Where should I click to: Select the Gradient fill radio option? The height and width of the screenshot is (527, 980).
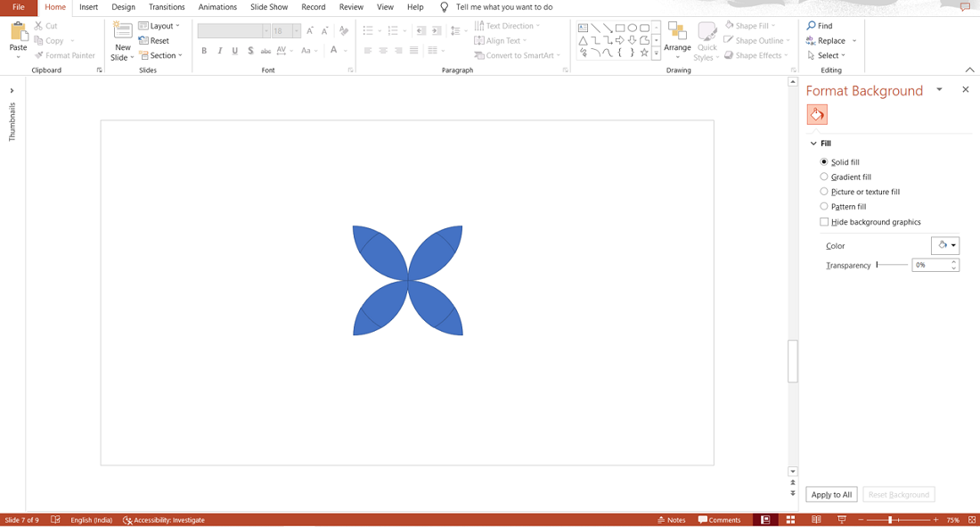824,177
